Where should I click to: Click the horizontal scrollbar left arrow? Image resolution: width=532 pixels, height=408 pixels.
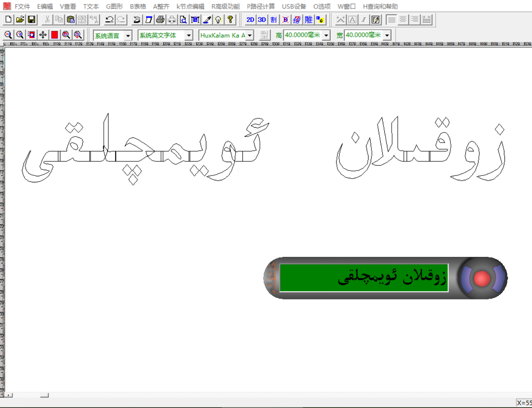(9, 395)
